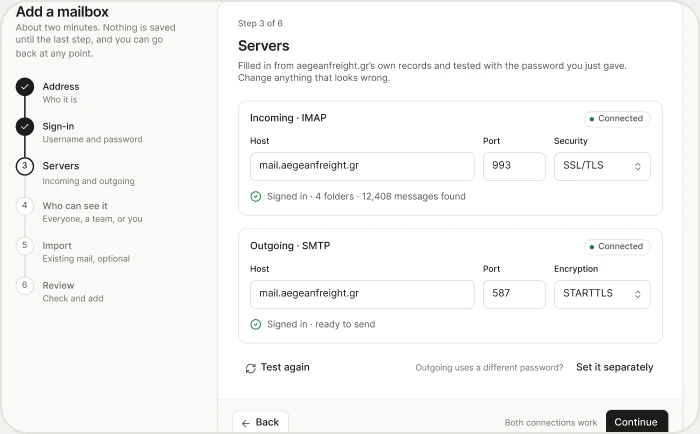Click the "Incoming · IMAP" heading

(x=288, y=118)
